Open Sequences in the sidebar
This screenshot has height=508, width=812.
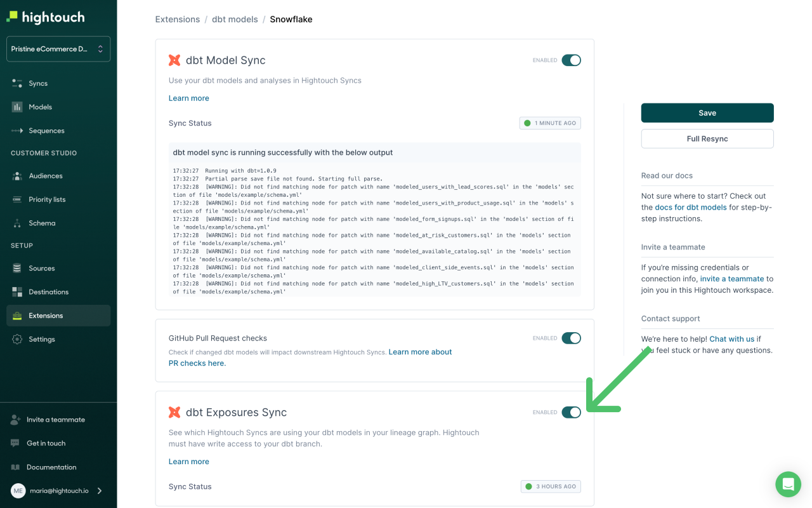tap(46, 131)
